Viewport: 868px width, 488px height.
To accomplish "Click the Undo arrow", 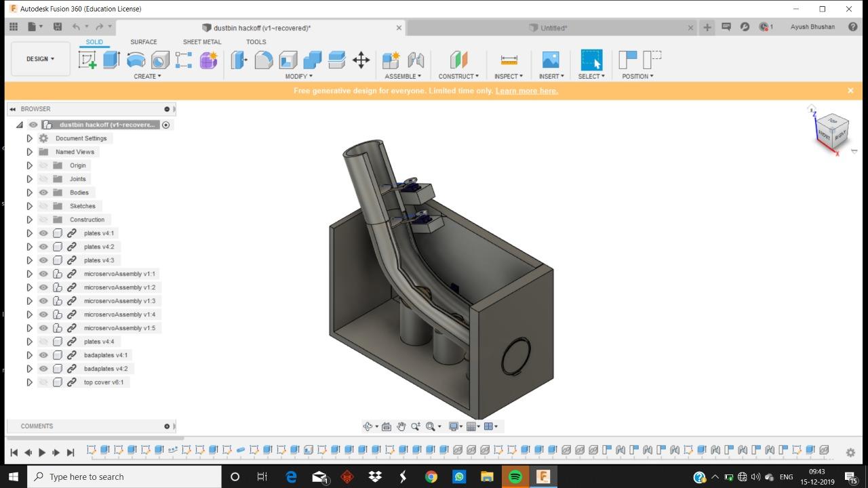I will point(76,27).
